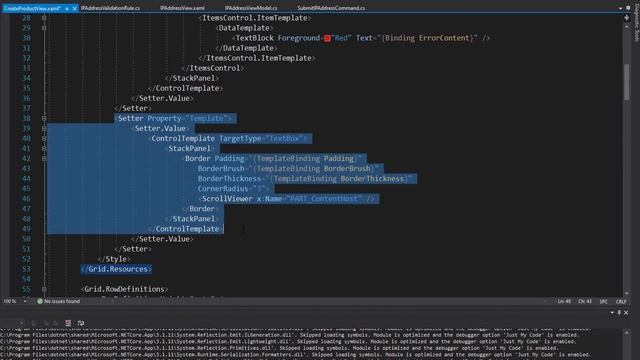Viewport: 640px width, 360px height.
Task: Collapse the Setter.Value block at line 39
Action: [44, 129]
